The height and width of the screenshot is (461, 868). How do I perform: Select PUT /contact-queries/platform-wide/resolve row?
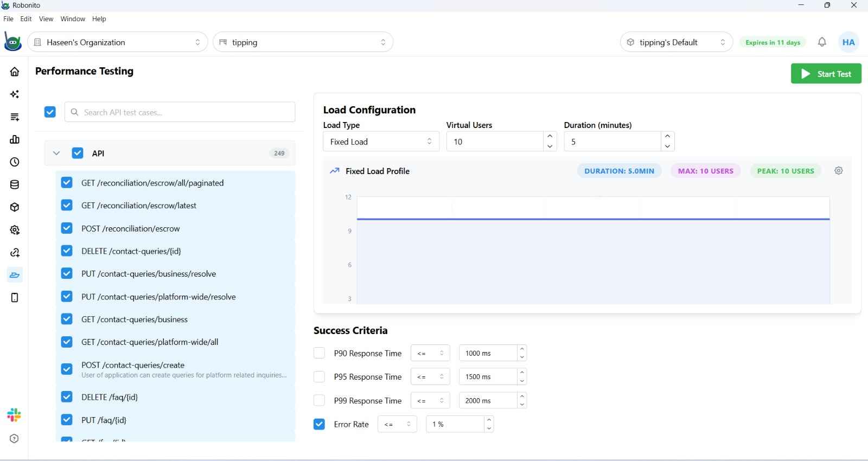175,297
